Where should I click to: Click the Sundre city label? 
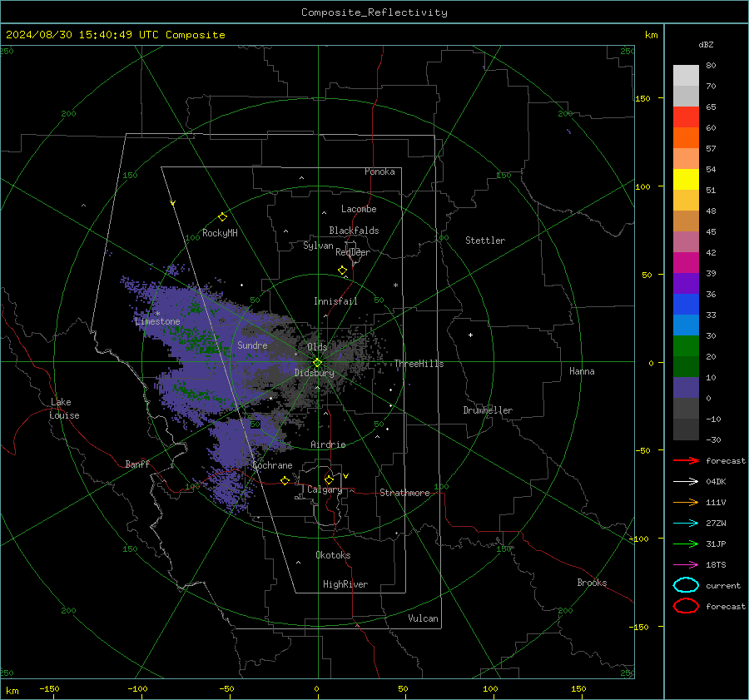[x=252, y=345]
